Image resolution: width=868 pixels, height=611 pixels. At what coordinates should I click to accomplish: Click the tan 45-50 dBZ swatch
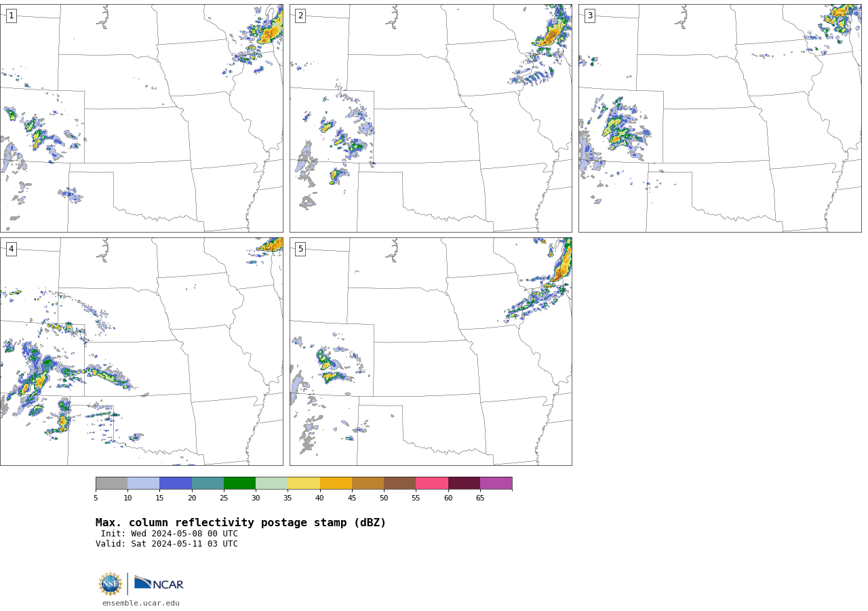368,483
